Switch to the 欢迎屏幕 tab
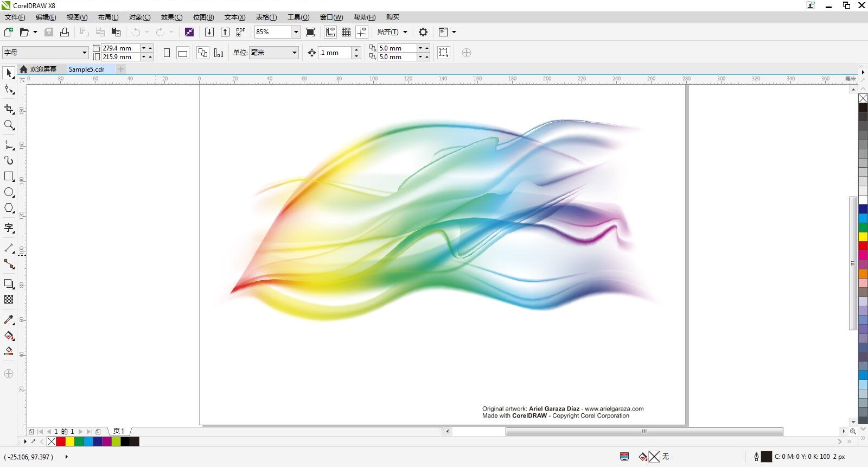The image size is (868, 467). click(x=39, y=69)
